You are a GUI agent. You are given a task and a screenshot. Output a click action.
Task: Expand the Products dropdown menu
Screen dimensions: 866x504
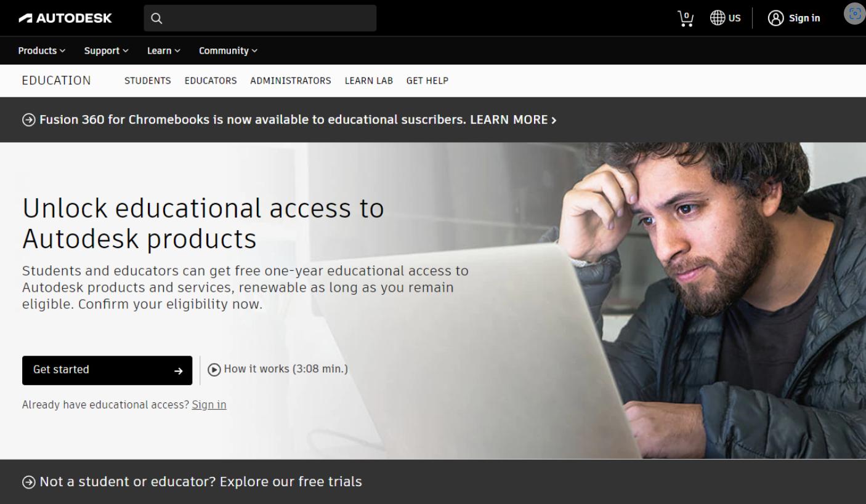pyautogui.click(x=42, y=50)
